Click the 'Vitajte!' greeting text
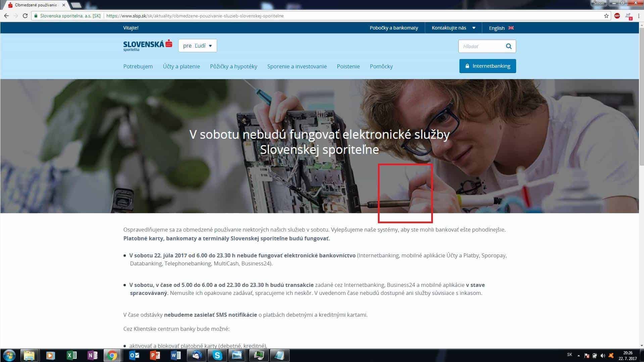Viewport: 644px width, 362px height. coord(131,28)
